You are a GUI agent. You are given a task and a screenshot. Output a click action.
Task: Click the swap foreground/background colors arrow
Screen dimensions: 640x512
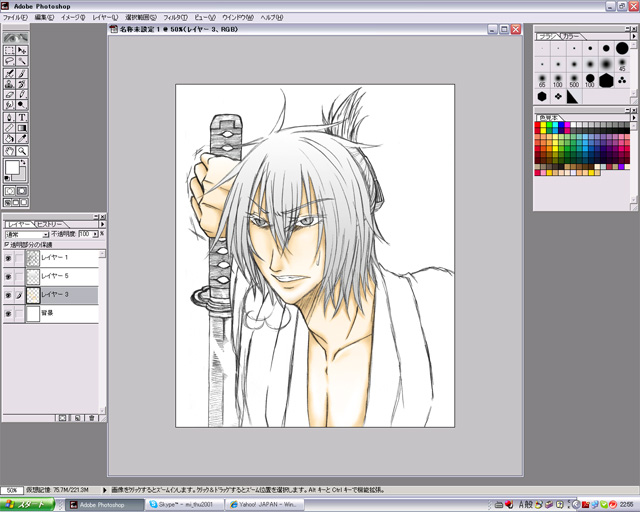[23, 162]
